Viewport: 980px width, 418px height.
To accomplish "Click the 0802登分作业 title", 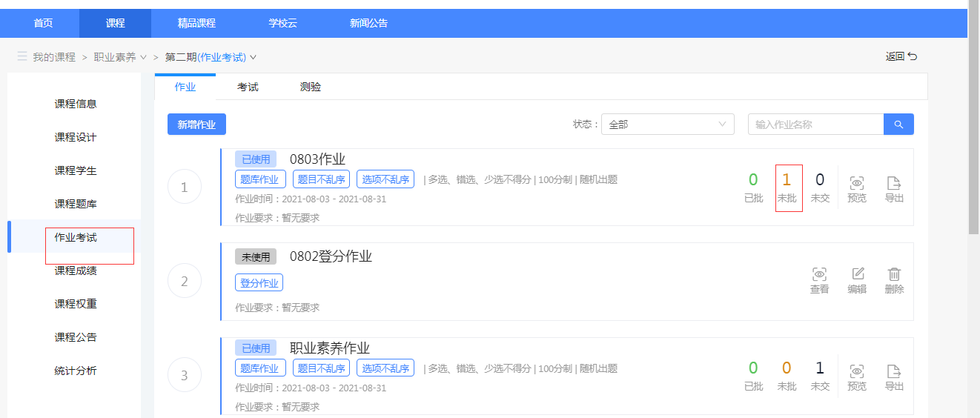I will tap(331, 256).
